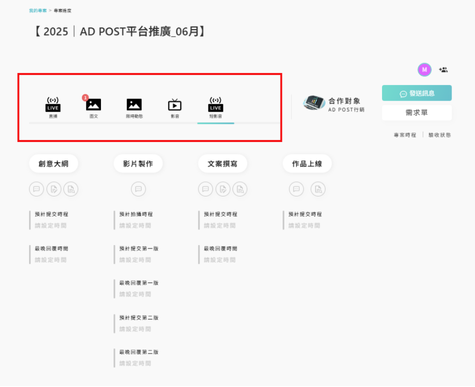Open the 影音 TV-icon tab
This screenshot has width=475, height=387.
point(175,107)
